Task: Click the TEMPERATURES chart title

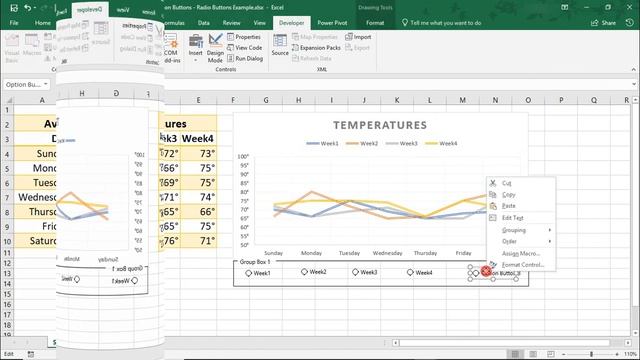Action: (380, 125)
